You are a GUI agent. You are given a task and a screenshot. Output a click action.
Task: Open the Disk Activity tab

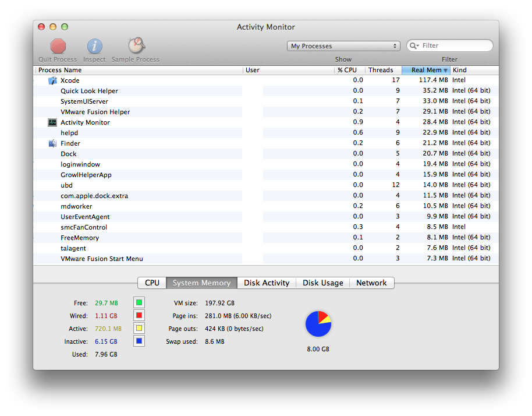pyautogui.click(x=267, y=283)
